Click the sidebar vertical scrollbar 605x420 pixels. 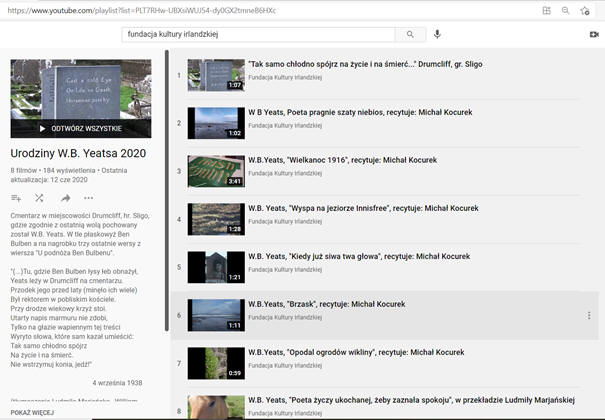[x=167, y=191]
